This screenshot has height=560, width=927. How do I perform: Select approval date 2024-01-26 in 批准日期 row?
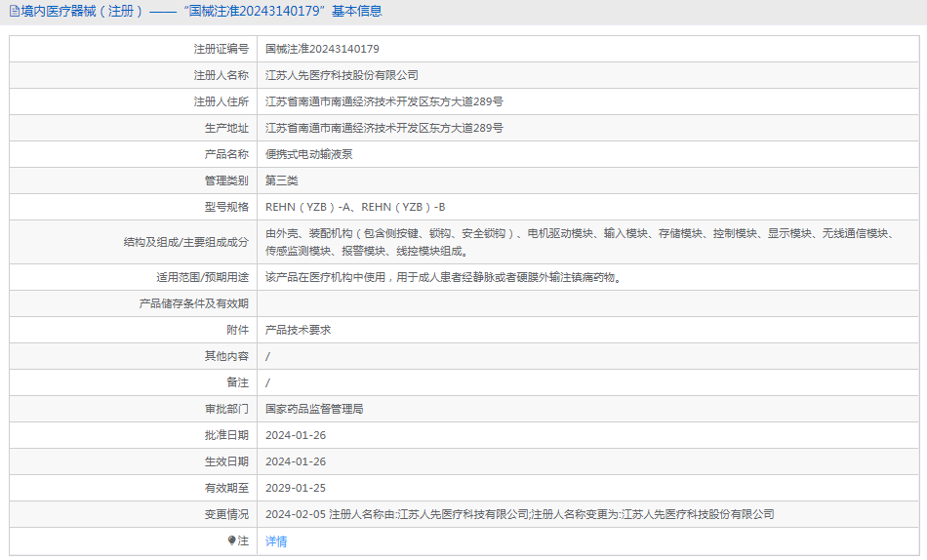pos(296,435)
